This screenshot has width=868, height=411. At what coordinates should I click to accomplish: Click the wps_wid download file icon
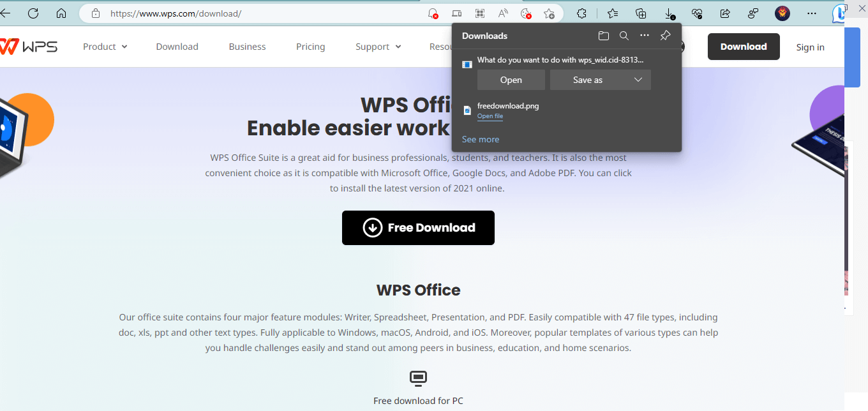pos(467,64)
